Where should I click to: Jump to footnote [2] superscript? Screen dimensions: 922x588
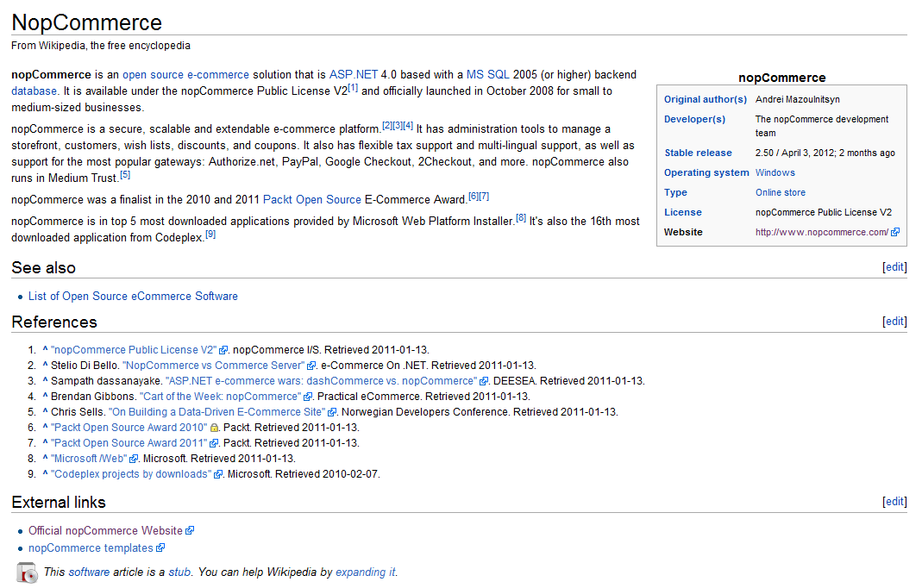coord(387,125)
